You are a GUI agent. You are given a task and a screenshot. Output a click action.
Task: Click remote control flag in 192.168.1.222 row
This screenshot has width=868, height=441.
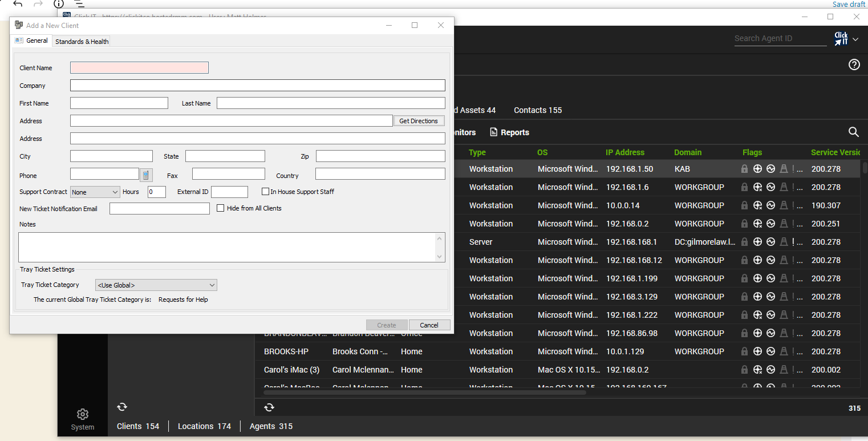pyautogui.click(x=758, y=315)
